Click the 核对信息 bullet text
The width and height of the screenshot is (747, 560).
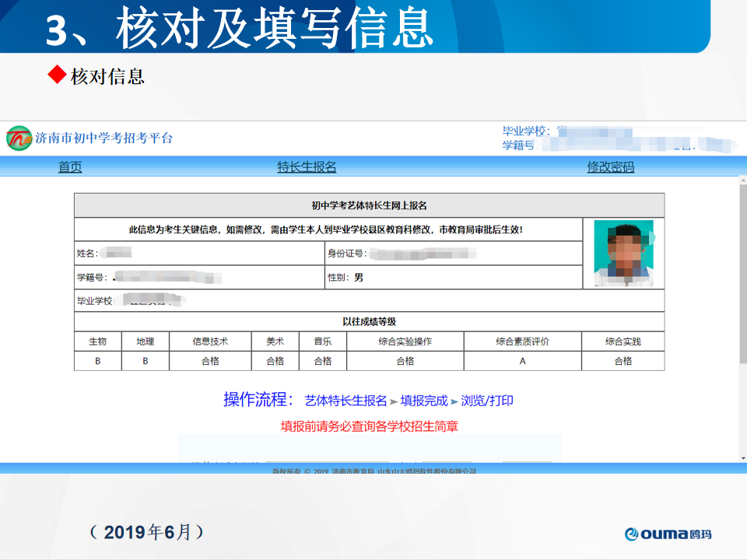point(107,77)
